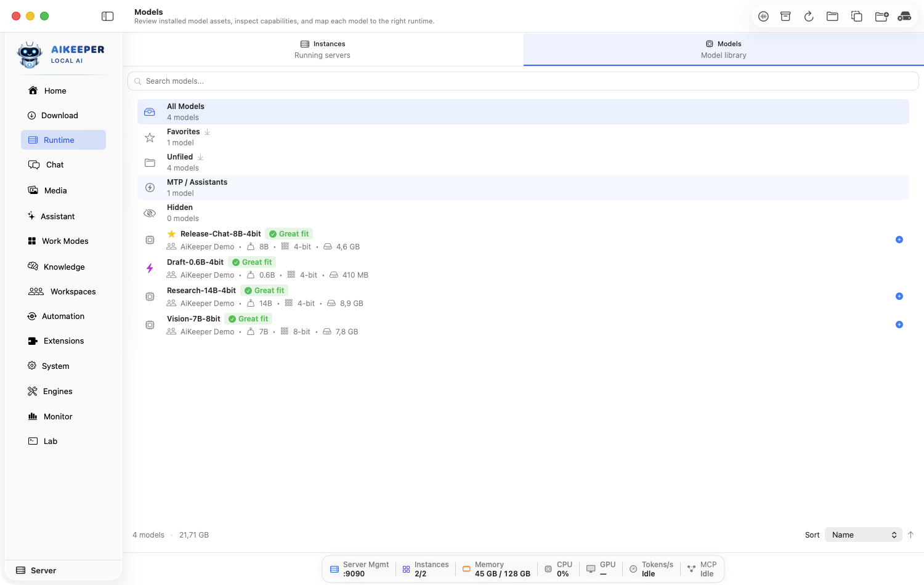Image resolution: width=924 pixels, height=585 pixels.
Task: Go to Home in the sidebar
Action: pos(63,91)
